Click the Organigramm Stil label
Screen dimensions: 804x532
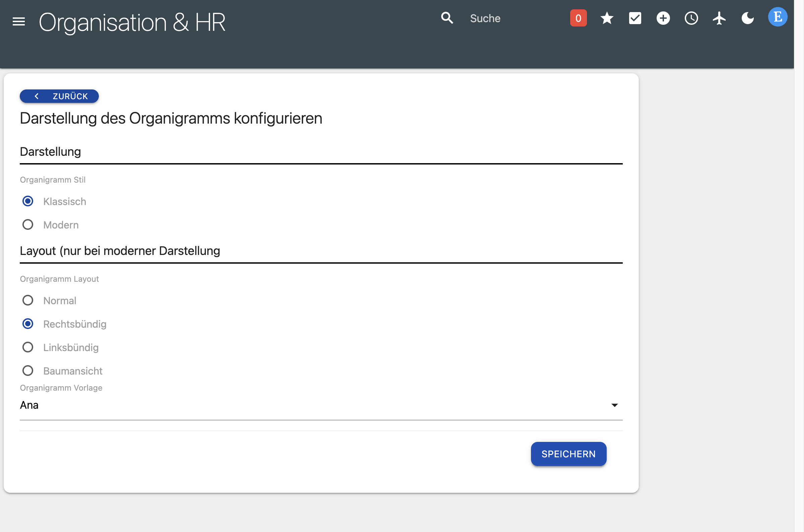coord(53,180)
